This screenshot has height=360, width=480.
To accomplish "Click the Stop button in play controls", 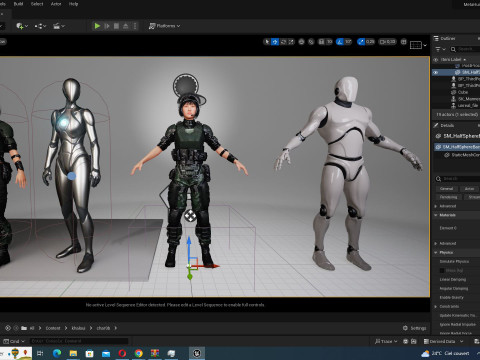I will click(x=116, y=26).
